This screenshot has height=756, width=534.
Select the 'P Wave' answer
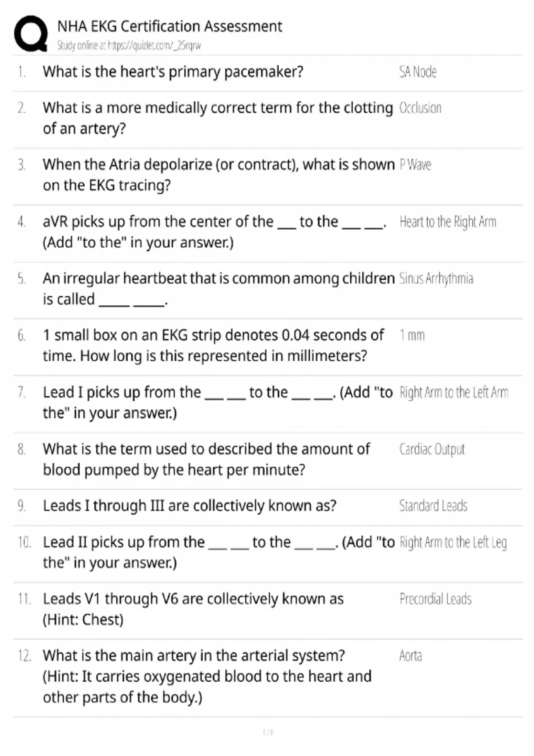point(415,165)
